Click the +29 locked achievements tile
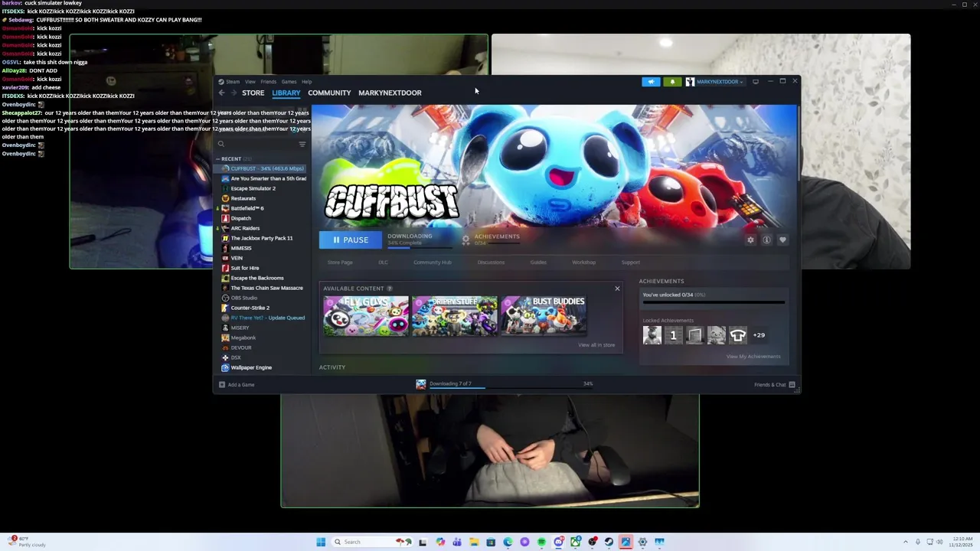Image resolution: width=980 pixels, height=551 pixels. click(x=759, y=335)
